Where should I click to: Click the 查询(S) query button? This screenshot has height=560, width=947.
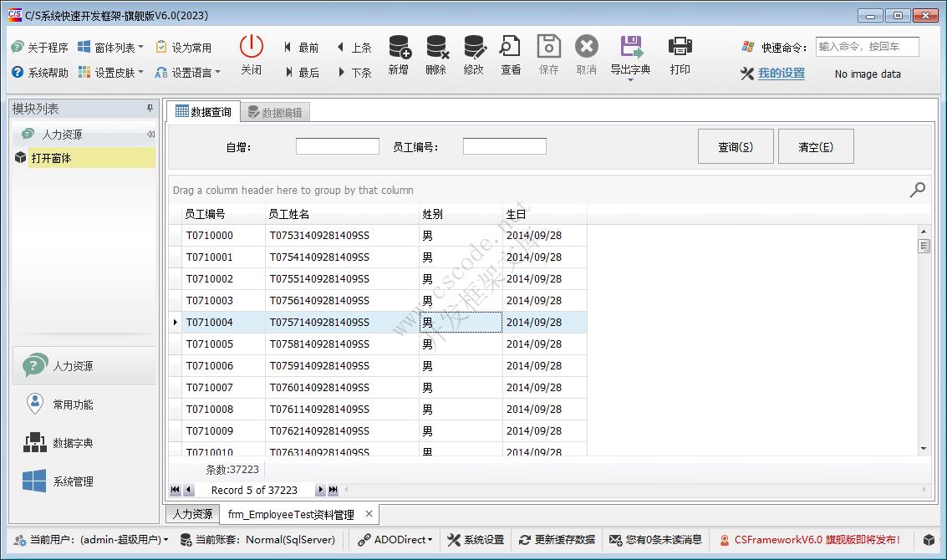pyautogui.click(x=735, y=145)
